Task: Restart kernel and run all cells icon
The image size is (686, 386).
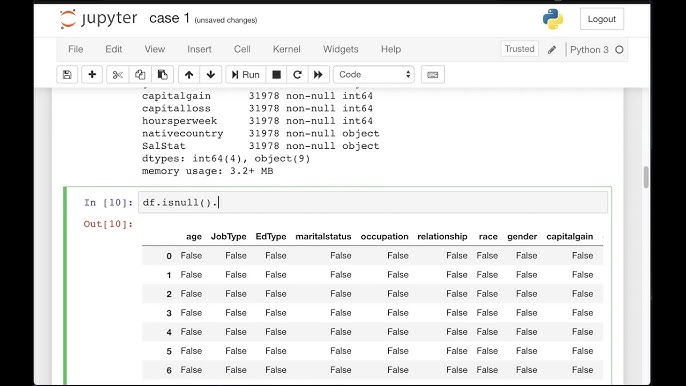Action: (318, 74)
